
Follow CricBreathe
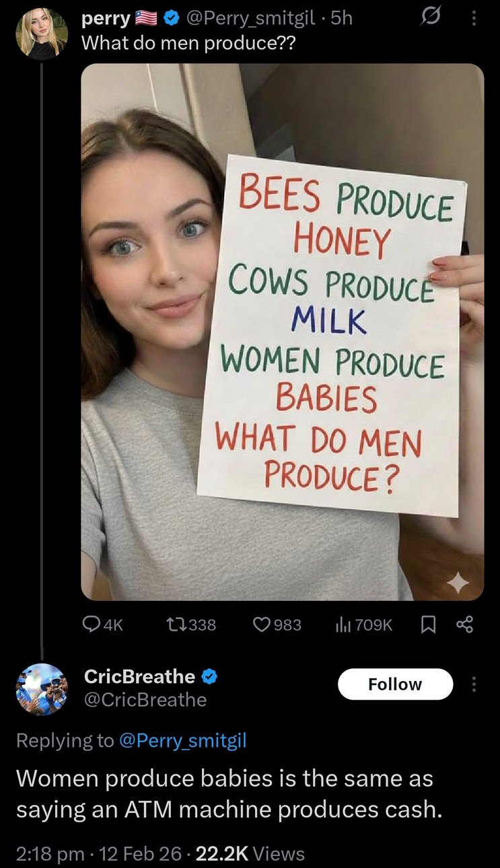395,684
